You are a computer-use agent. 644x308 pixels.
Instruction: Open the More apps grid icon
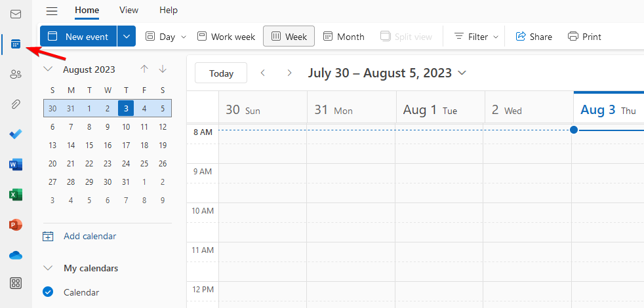pyautogui.click(x=16, y=283)
